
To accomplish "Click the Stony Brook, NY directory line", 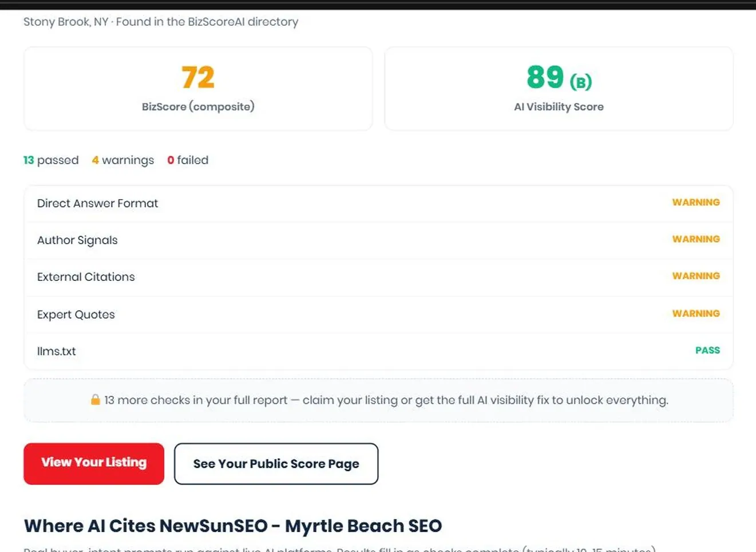I will (161, 22).
